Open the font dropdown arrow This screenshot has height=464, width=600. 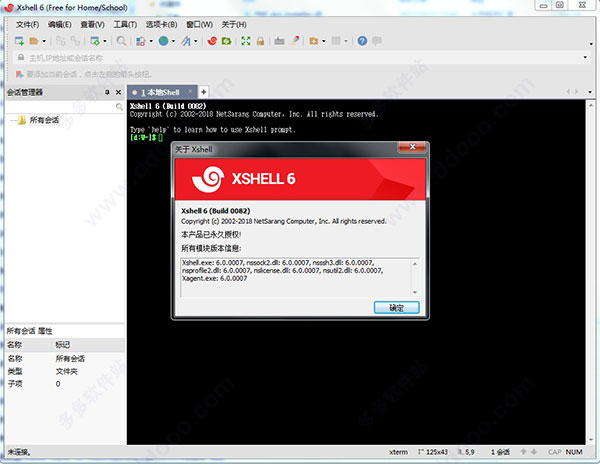196,41
